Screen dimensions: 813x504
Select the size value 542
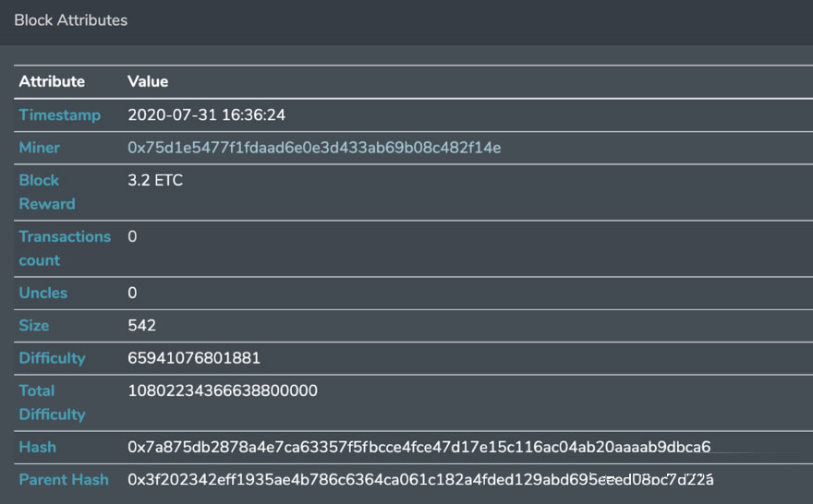click(141, 325)
